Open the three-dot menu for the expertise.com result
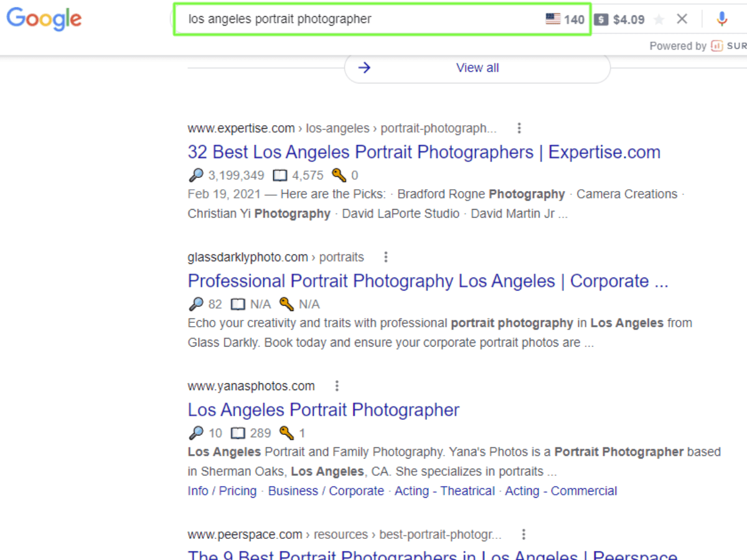The width and height of the screenshot is (747, 560). [519, 128]
